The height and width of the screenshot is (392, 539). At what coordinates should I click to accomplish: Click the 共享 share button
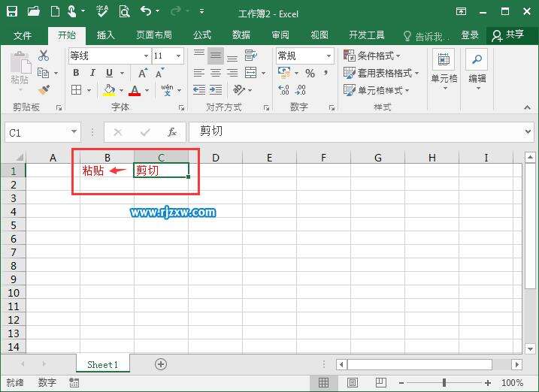click(x=508, y=35)
